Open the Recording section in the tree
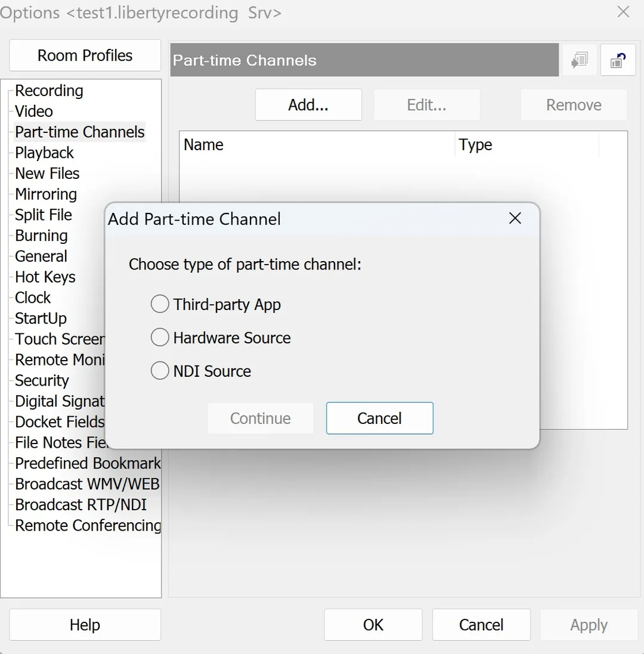The height and width of the screenshot is (654, 644). pos(49,91)
